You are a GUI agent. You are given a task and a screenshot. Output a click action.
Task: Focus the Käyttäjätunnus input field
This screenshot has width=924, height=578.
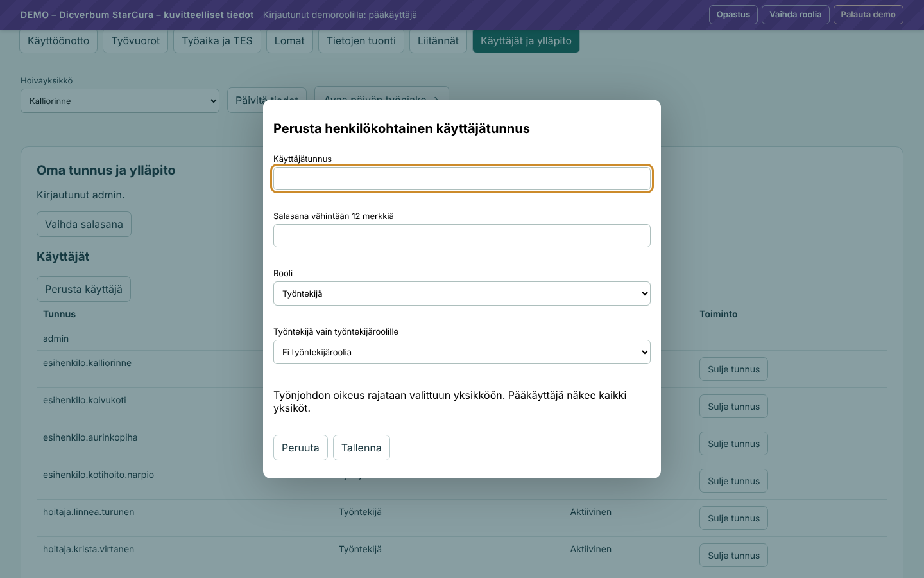click(462, 179)
